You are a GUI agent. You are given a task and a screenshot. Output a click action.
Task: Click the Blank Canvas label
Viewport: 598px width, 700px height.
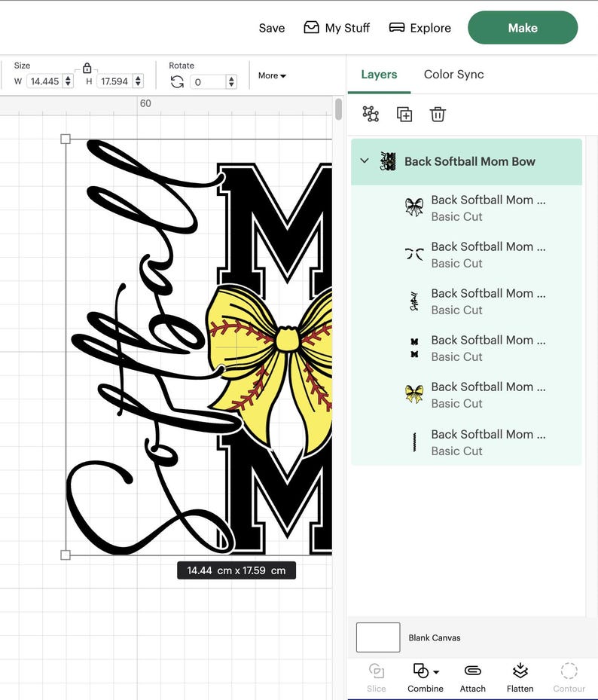435,638
